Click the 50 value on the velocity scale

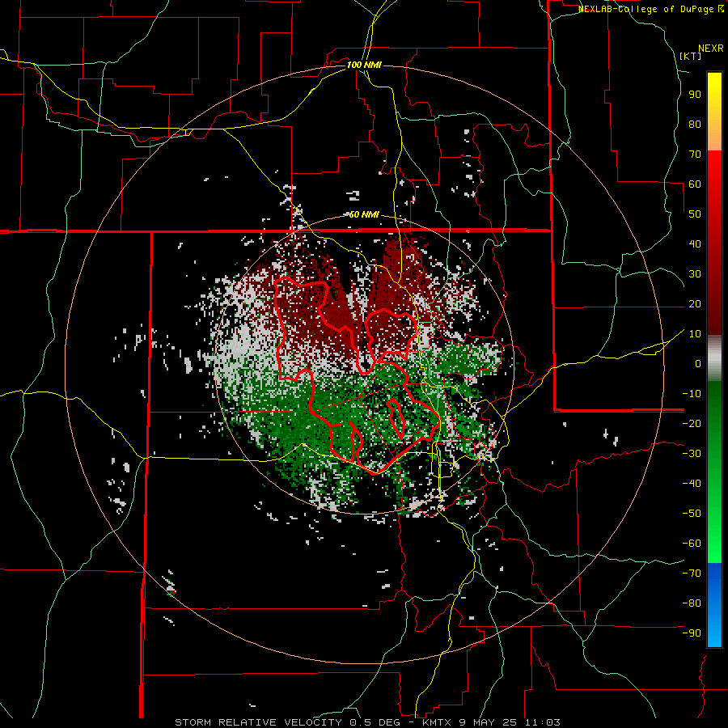695,214
